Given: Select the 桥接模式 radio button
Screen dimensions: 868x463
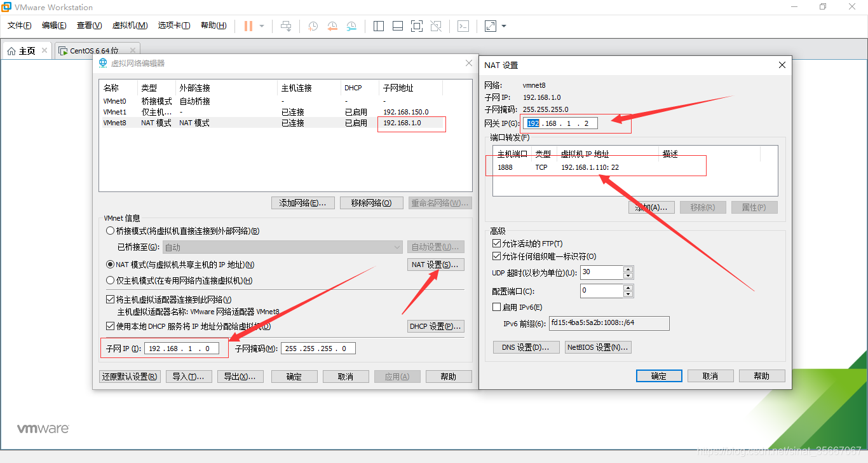Looking at the screenshot, I should 111,231.
